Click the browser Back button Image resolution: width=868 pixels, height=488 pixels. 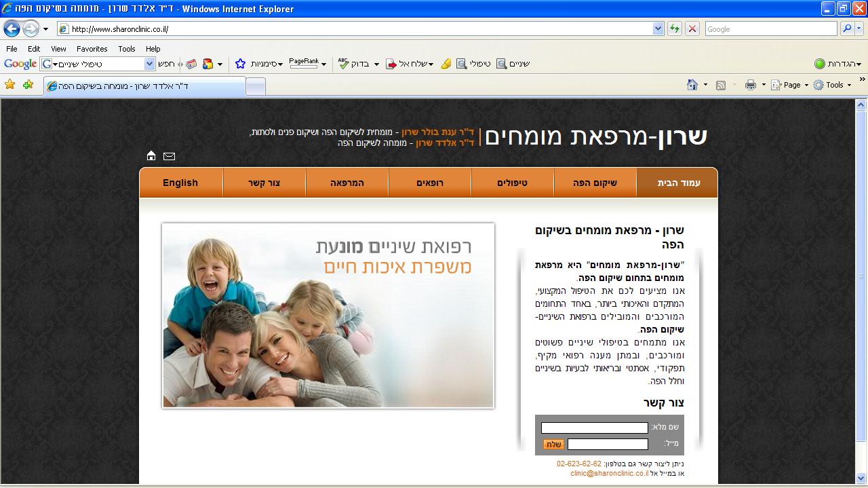click(x=12, y=29)
